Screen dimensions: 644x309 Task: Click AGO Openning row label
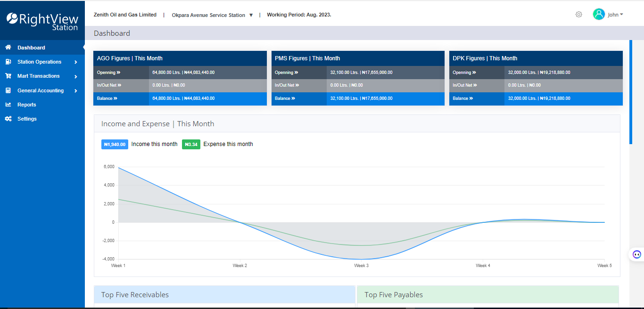click(108, 73)
